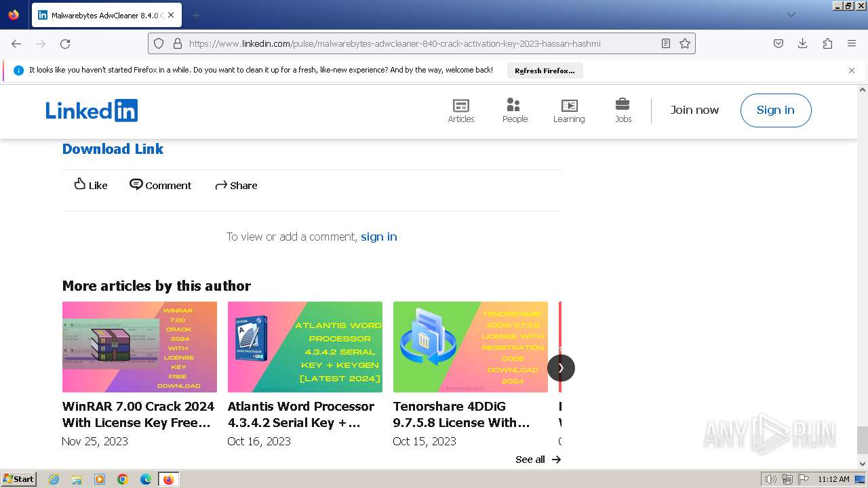Click Nov 25, 2023 date text
The height and width of the screenshot is (488, 868).
tap(95, 441)
